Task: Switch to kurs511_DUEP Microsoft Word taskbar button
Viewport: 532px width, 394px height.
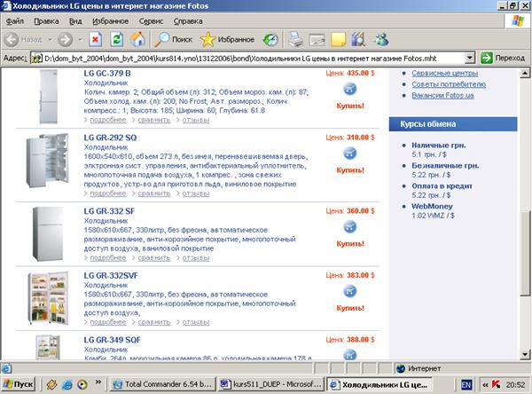Action: [270, 384]
